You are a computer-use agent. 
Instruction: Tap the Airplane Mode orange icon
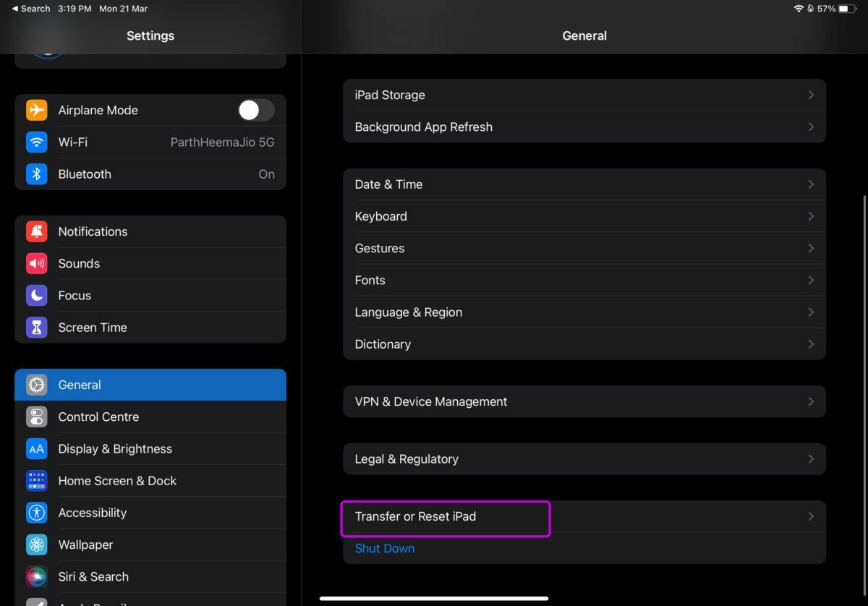(x=37, y=110)
